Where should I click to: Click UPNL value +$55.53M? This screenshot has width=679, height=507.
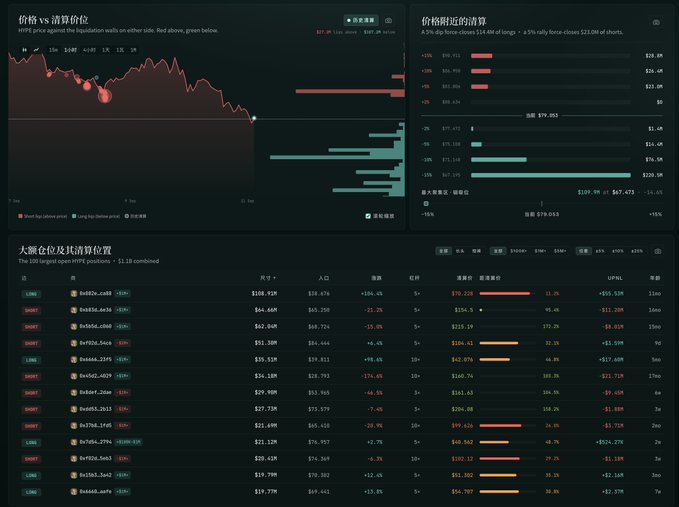pyautogui.click(x=611, y=294)
